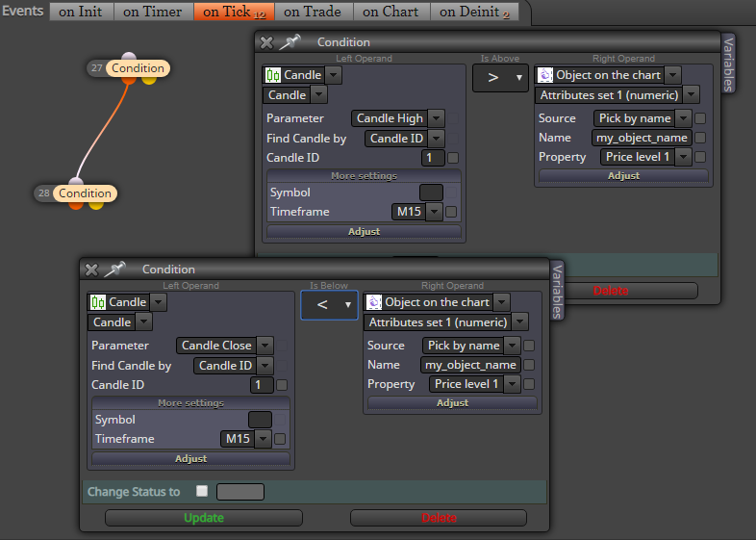Click the pin icon in the upper Condition window

[290, 42]
